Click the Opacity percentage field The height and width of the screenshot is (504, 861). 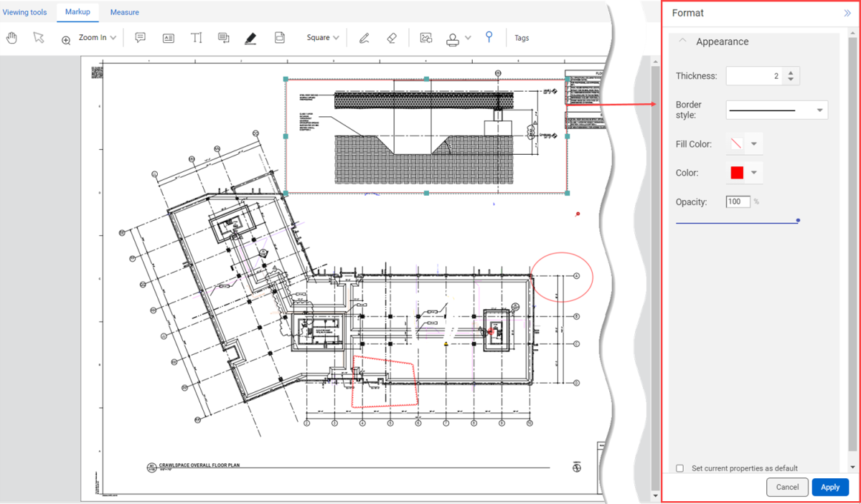tap(738, 201)
